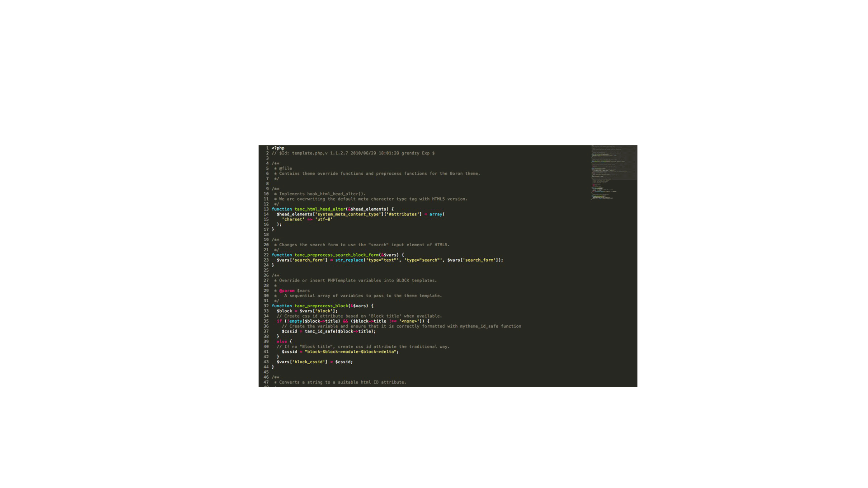Click line number 13 in gutter
868x488 pixels.
(266, 209)
